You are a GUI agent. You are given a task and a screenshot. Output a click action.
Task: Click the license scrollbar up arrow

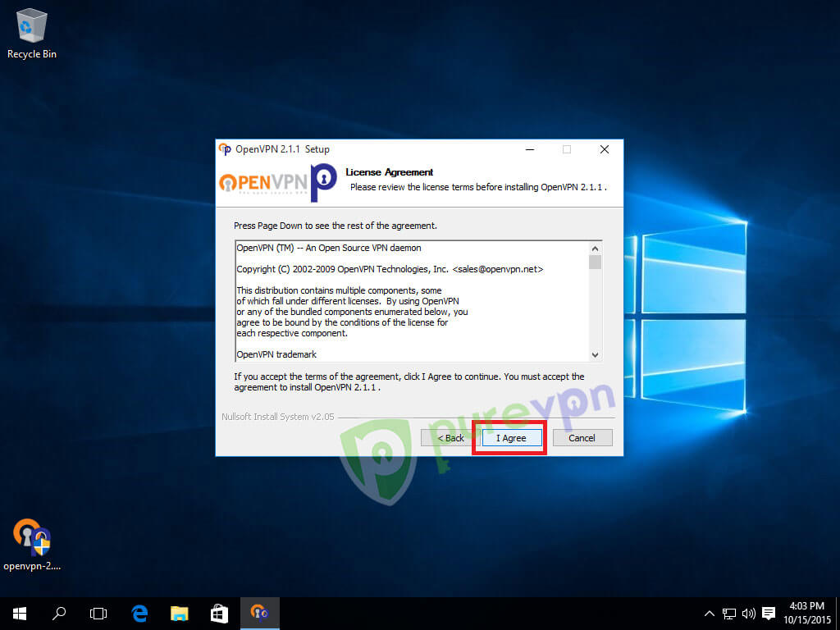point(595,248)
